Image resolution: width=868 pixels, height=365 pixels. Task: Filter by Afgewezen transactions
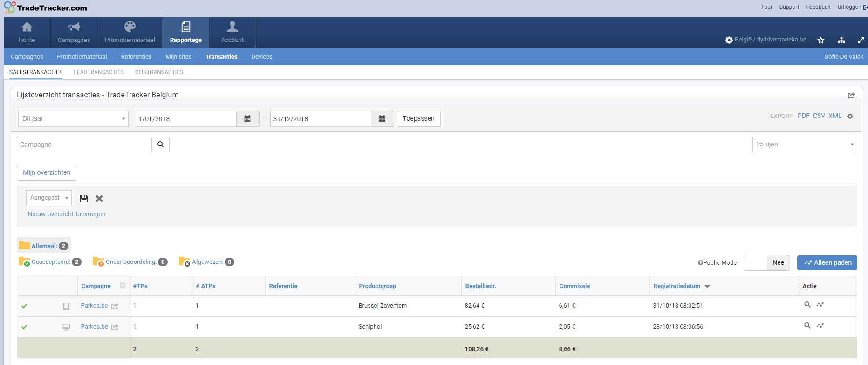click(206, 262)
